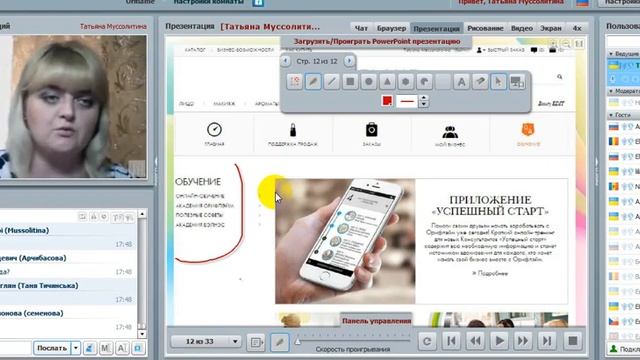Select the pie sector shape tool

[424, 82]
